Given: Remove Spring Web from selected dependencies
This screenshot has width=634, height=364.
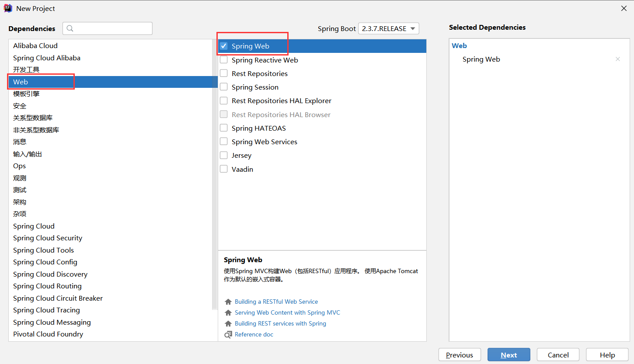Looking at the screenshot, I should coord(618,59).
